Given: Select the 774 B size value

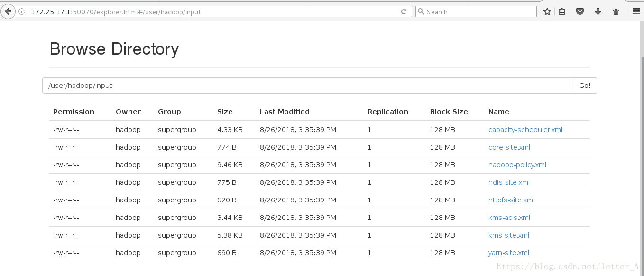Looking at the screenshot, I should click(x=227, y=147).
